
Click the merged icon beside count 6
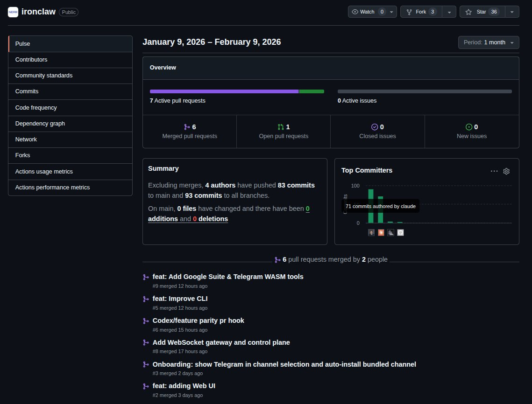(x=187, y=127)
